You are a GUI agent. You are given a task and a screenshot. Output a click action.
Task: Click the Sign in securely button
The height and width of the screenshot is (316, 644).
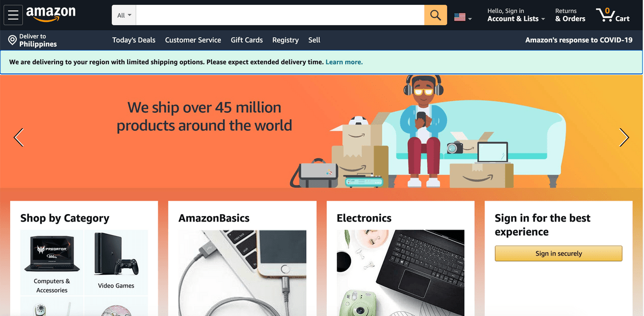[559, 253]
